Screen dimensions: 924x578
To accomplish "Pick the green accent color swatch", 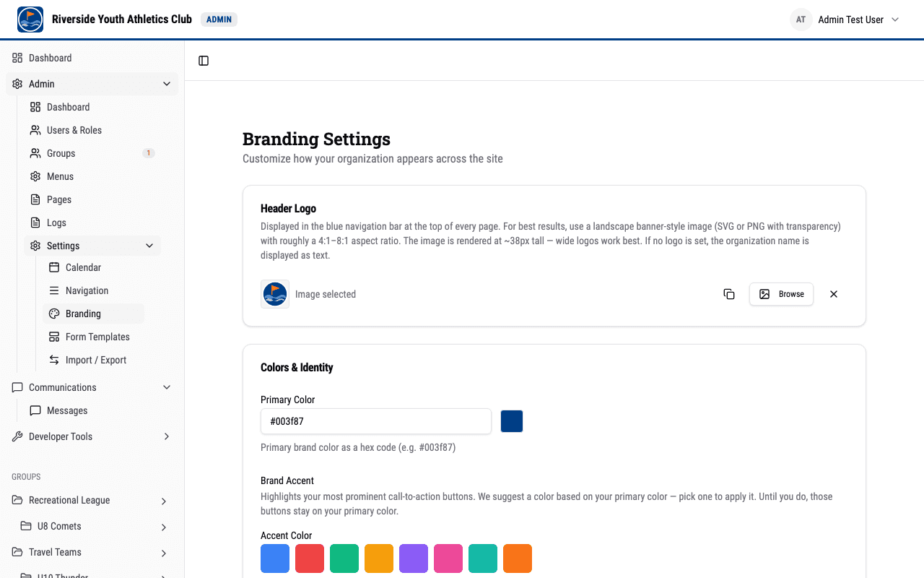I will click(344, 558).
